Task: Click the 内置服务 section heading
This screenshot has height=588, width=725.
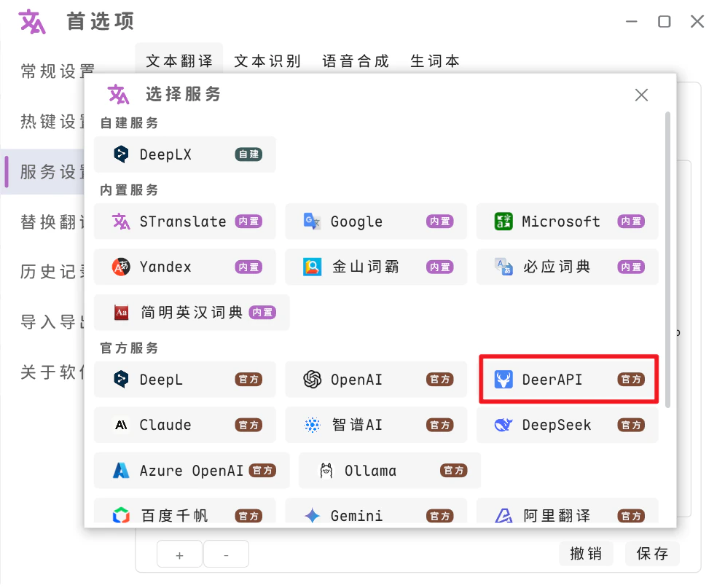Action: point(129,190)
